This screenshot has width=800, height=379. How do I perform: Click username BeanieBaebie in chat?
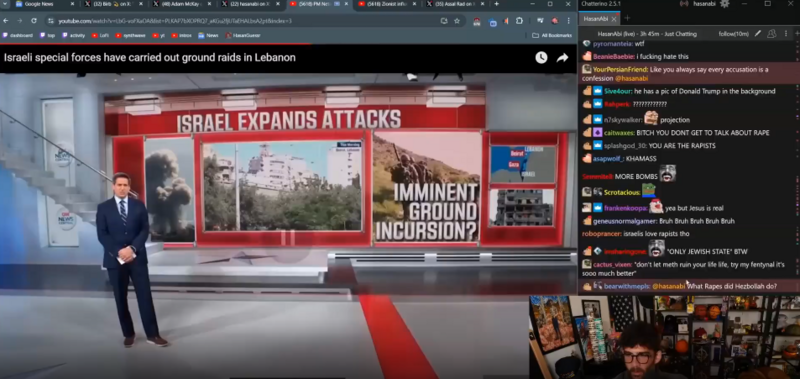(x=614, y=56)
